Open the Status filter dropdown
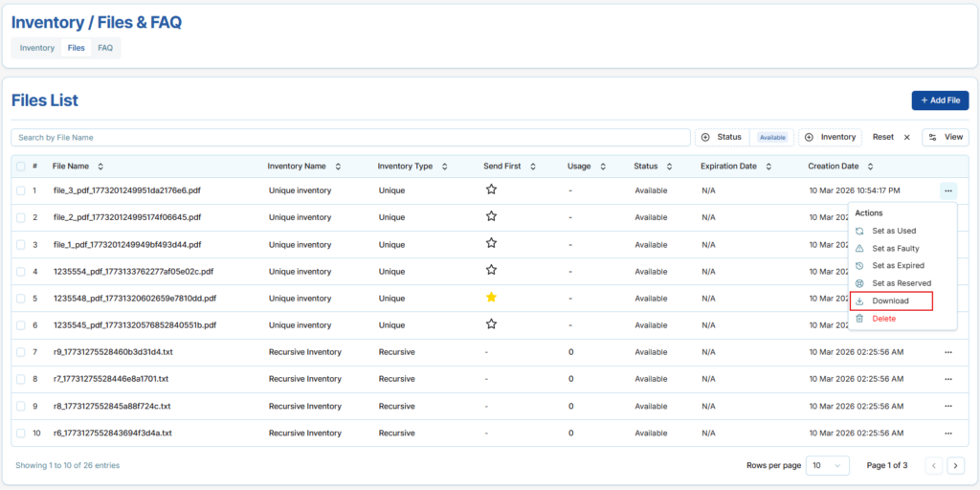 [722, 138]
